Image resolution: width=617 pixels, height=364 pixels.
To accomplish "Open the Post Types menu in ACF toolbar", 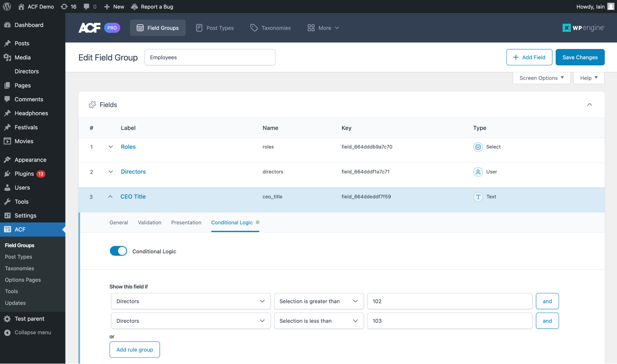I will pos(215,27).
